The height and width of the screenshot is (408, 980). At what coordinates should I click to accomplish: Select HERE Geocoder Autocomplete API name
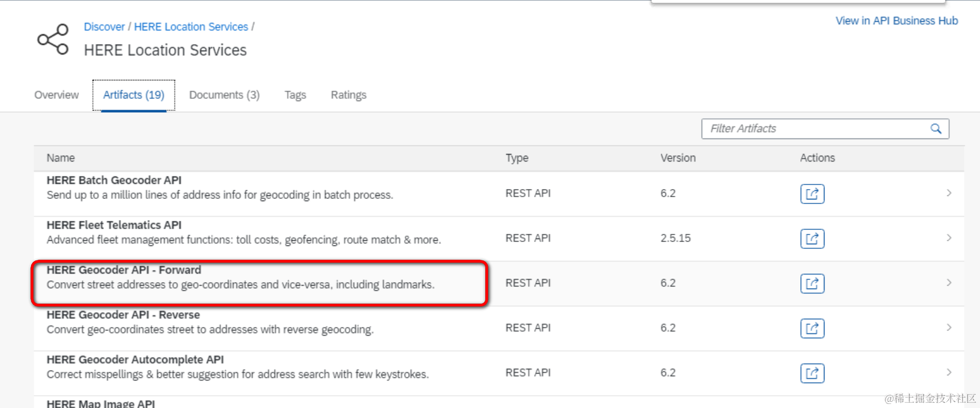pos(135,360)
